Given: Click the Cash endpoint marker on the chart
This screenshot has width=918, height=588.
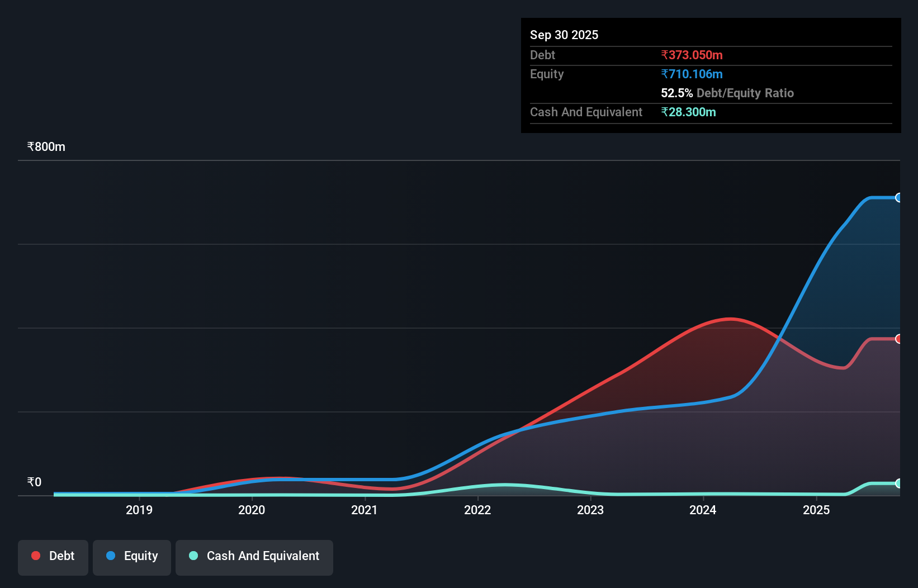Looking at the screenshot, I should [x=899, y=483].
